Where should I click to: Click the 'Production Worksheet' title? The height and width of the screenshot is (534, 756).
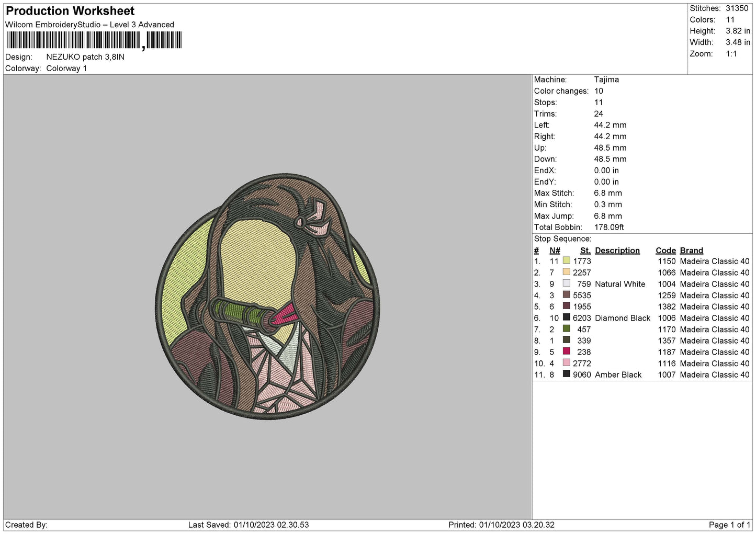70,11
